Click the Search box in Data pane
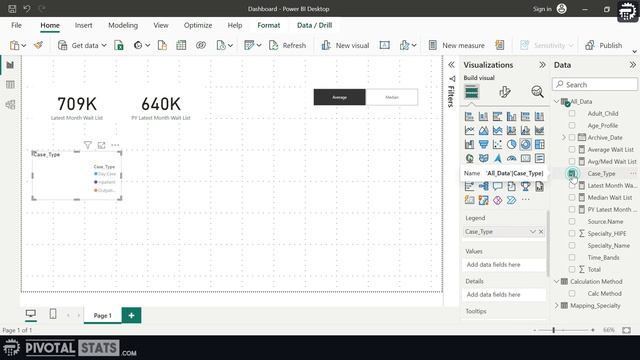 595,84
